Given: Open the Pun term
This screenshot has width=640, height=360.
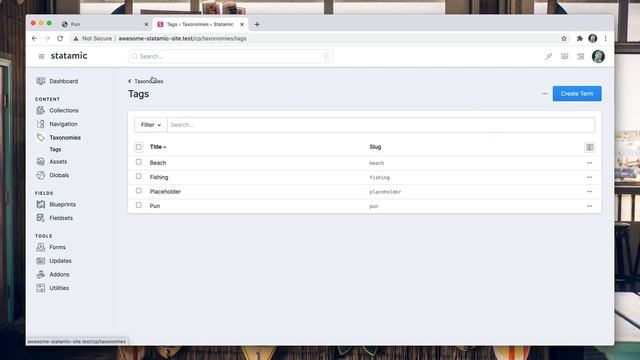Looking at the screenshot, I should [155, 206].
